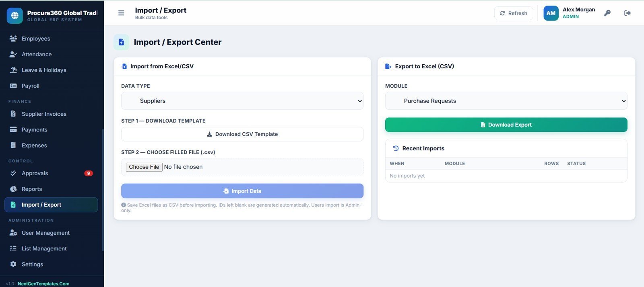Click the User Management user-gear icon
644x287 pixels.
13,233
